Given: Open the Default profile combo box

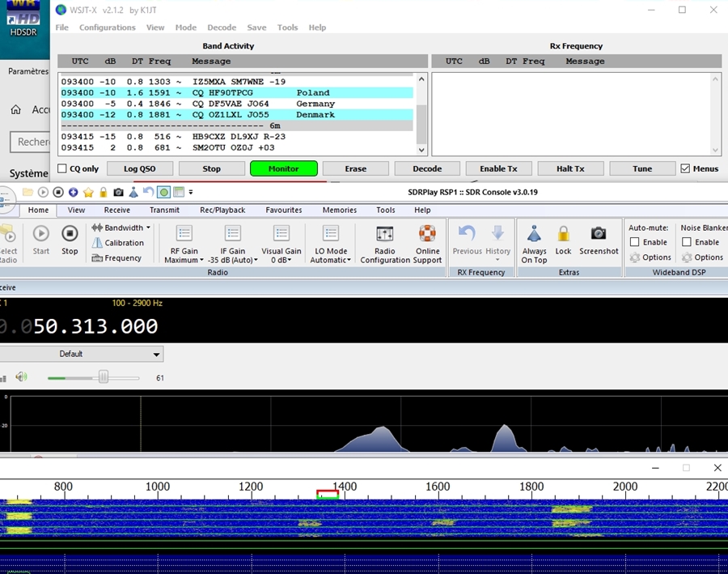Looking at the screenshot, I should [81, 354].
